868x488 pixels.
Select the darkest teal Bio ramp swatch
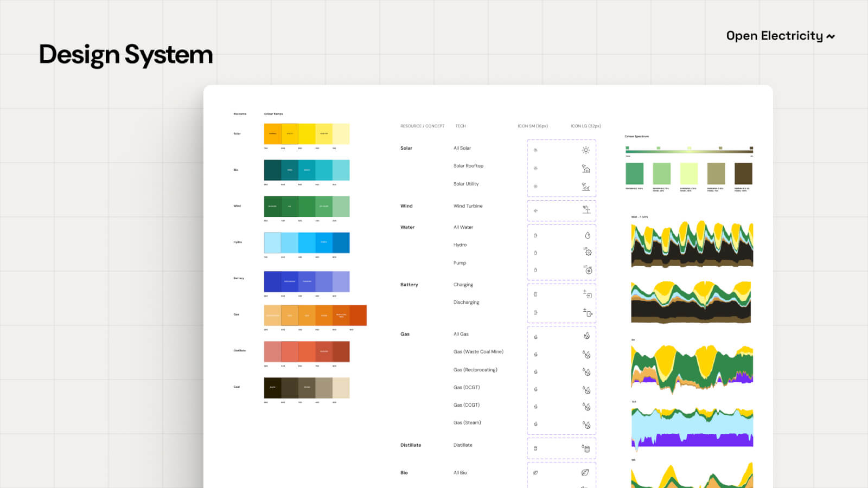(x=272, y=170)
